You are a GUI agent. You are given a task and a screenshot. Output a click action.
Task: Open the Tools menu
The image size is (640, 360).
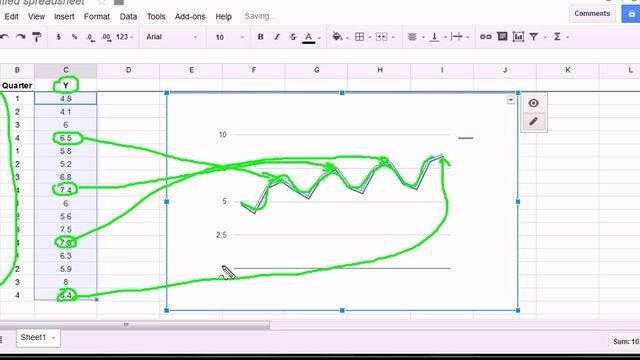[156, 16]
